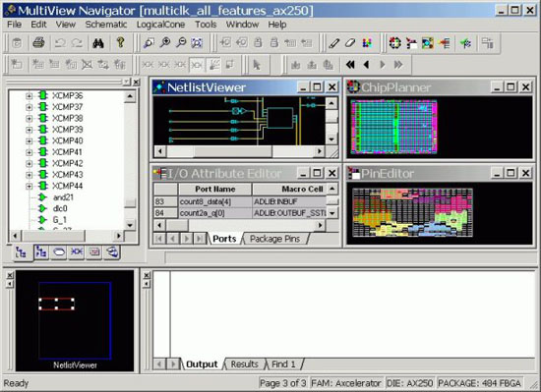Click the pencil edit icon in toolbar
The height and width of the screenshot is (392, 541).
334,43
